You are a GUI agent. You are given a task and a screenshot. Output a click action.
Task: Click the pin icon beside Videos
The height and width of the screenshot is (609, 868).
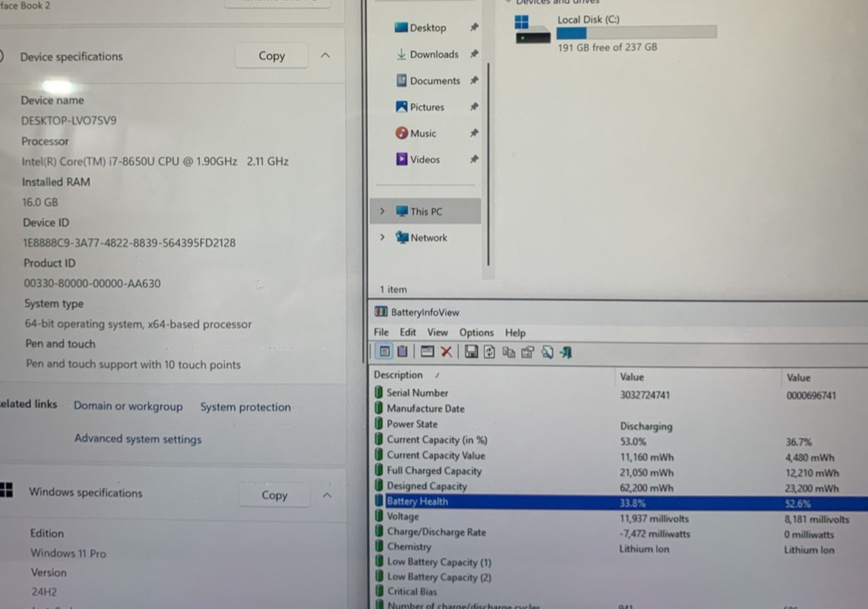(474, 159)
